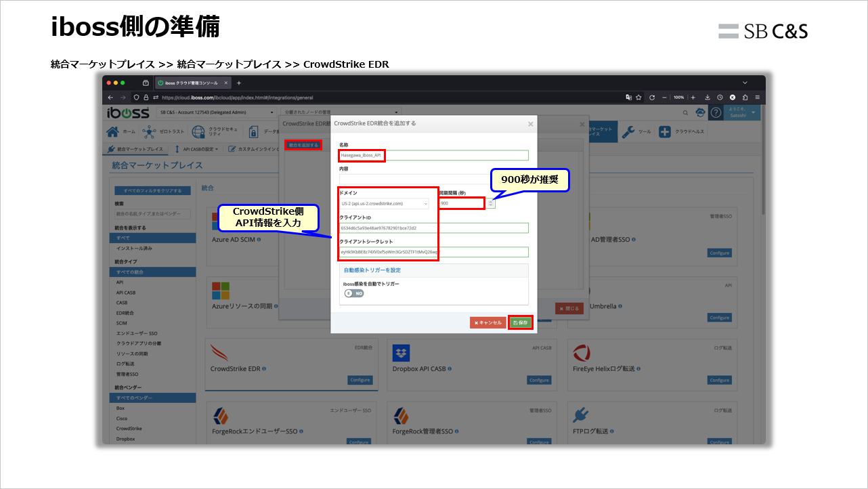Screen dimensions: 868x489
Task: Open the help question-mark icon in the header
Action: pos(716,112)
